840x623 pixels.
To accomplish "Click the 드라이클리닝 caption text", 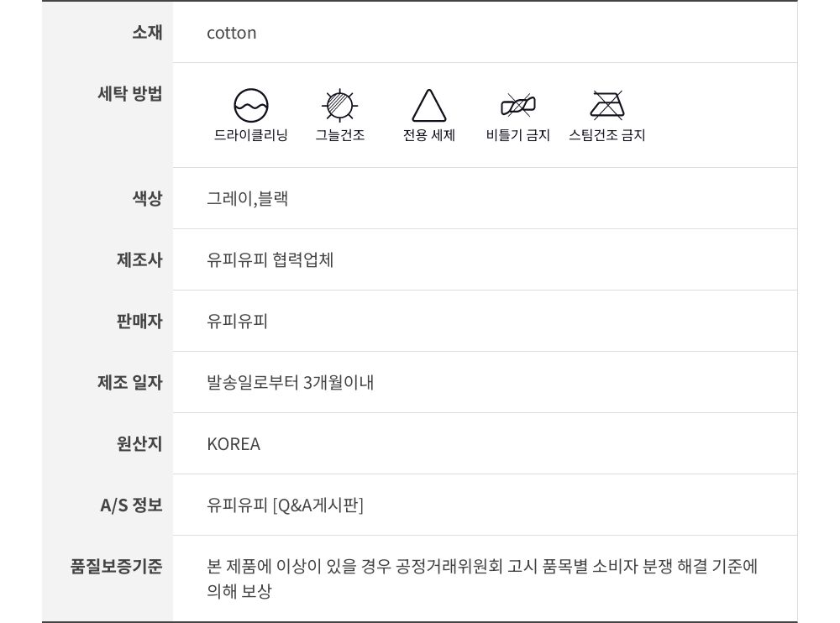I will (x=251, y=135).
